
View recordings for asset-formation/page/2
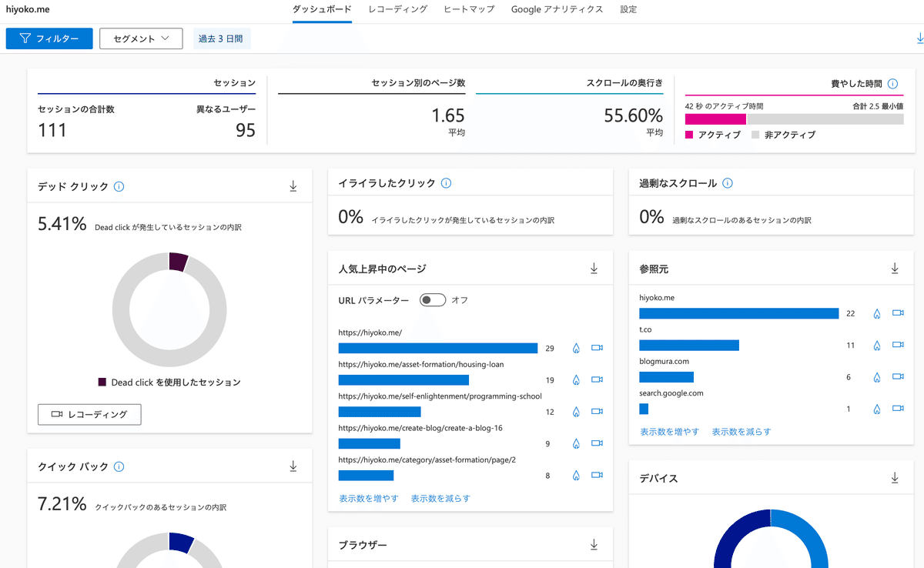tap(597, 476)
